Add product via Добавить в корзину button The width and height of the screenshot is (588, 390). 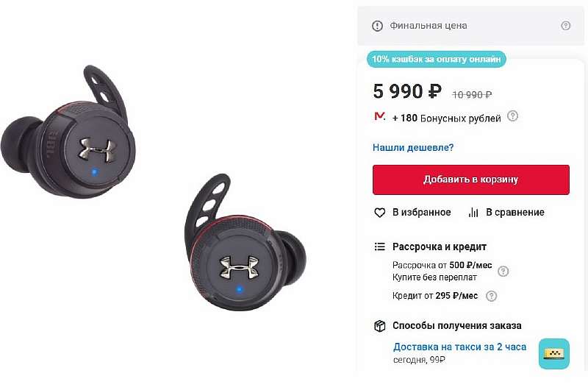471,180
